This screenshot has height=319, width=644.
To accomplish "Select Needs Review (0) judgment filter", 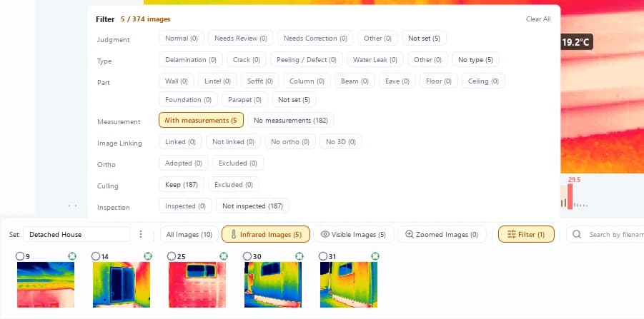I will click(241, 38).
